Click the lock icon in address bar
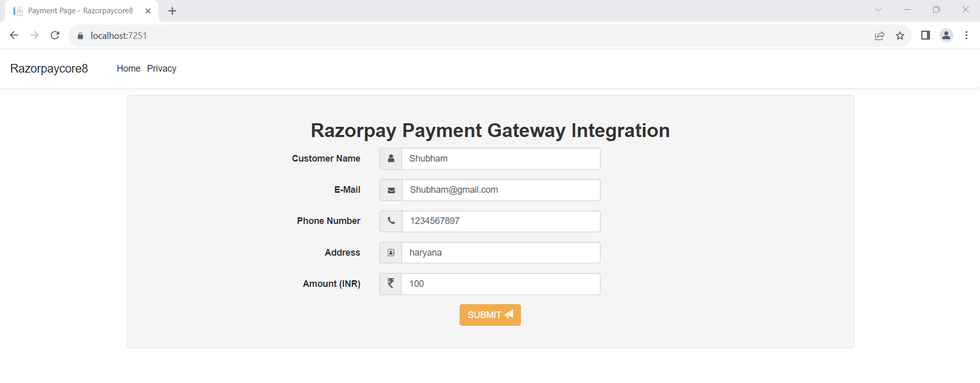 point(80,36)
